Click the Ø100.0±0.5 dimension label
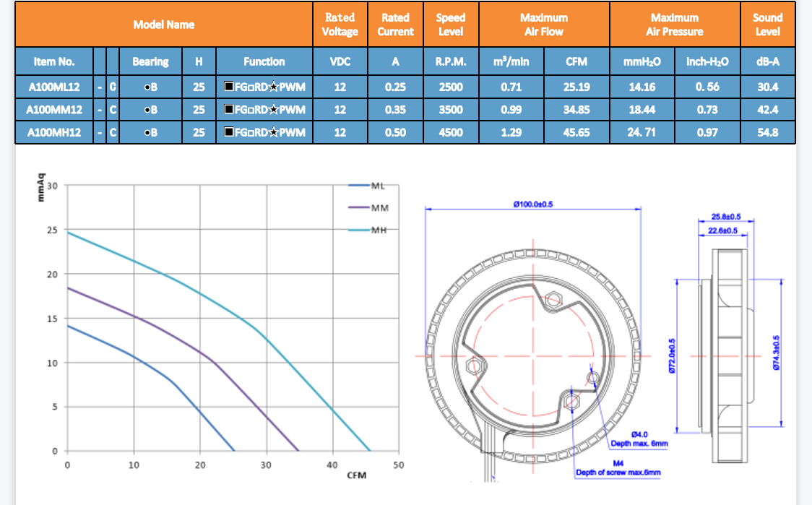The image size is (812, 505). (532, 204)
